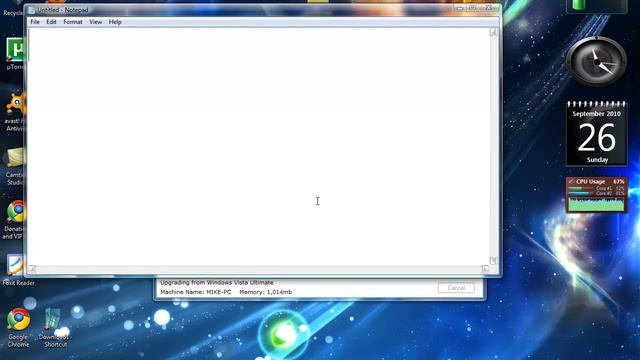
Task: Click the Notepad horizontal scrollbar right arrow
Action: [x=485, y=269]
